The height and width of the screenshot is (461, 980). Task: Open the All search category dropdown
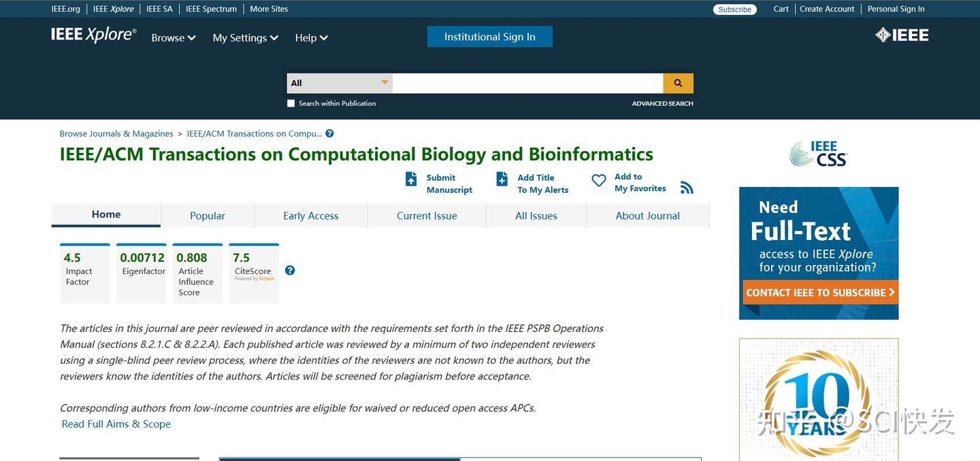point(338,82)
